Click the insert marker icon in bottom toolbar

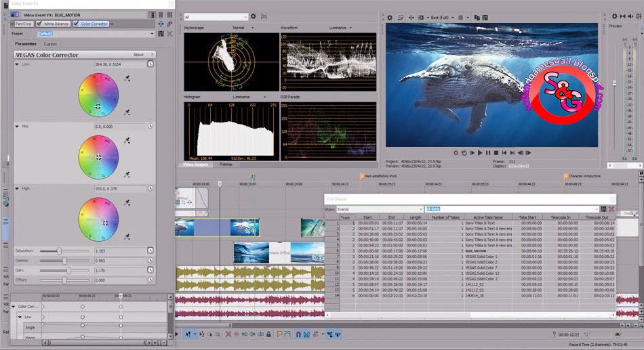tap(280, 334)
